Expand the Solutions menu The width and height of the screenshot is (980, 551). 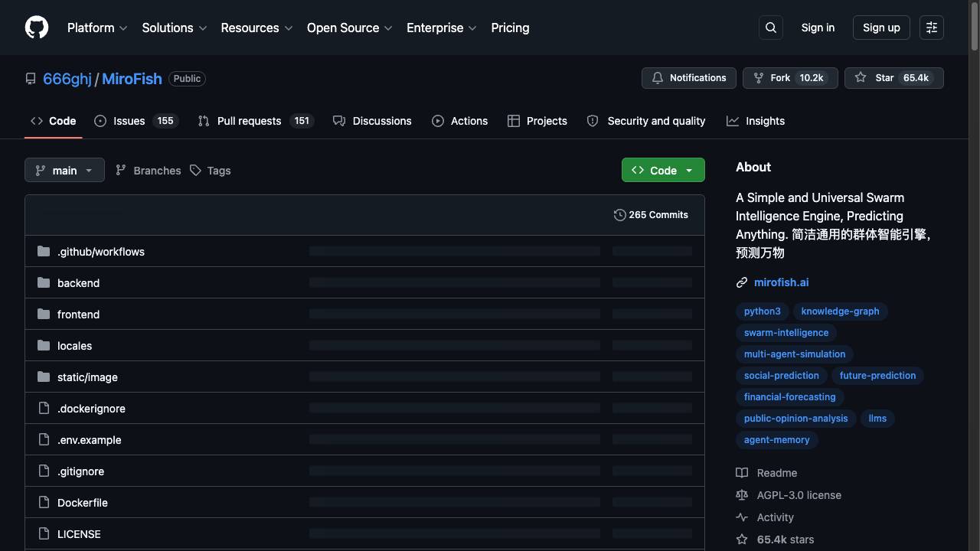175,28
